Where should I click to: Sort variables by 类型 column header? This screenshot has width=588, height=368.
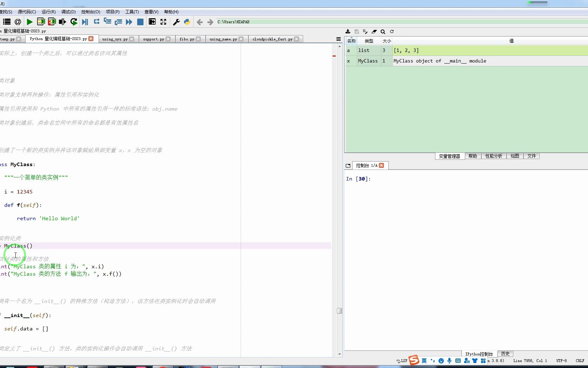tap(369, 41)
